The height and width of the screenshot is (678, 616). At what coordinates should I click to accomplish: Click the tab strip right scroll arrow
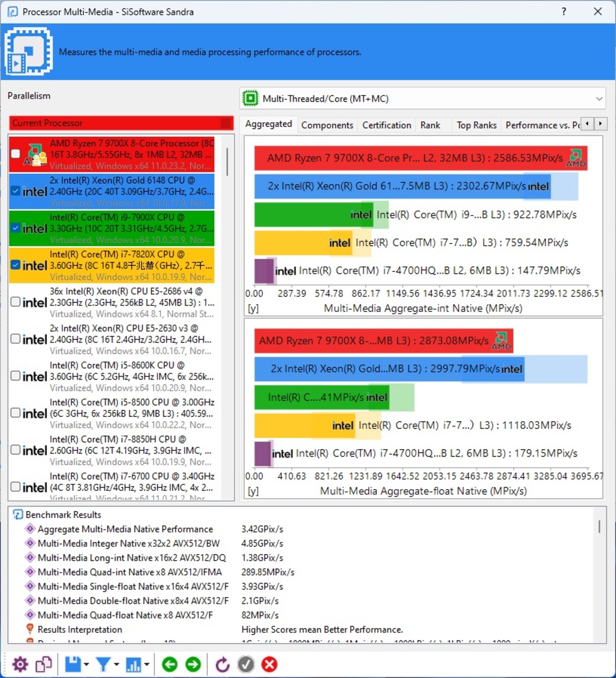[600, 123]
